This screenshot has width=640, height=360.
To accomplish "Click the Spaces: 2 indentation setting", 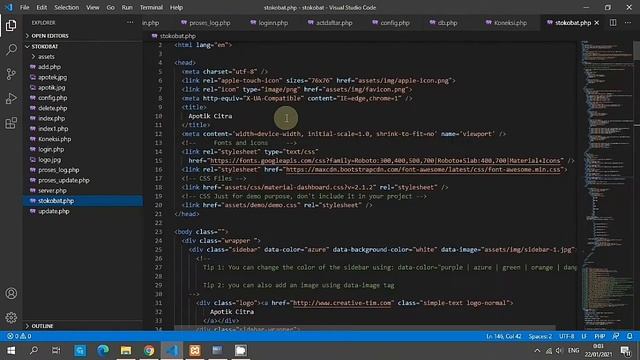I will click(540, 336).
